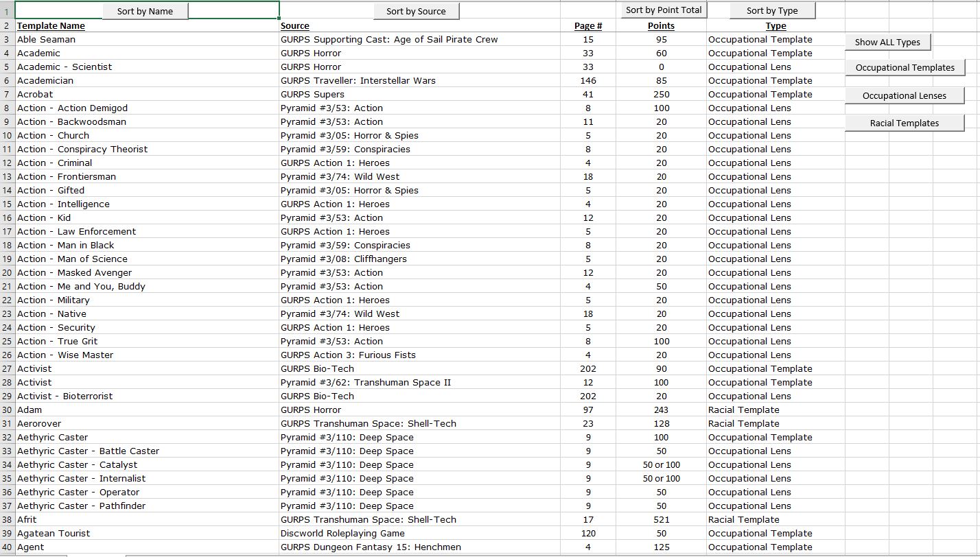This screenshot has height=557, width=980.
Task: Select the Academic - Scientist cell
Action: click(147, 67)
